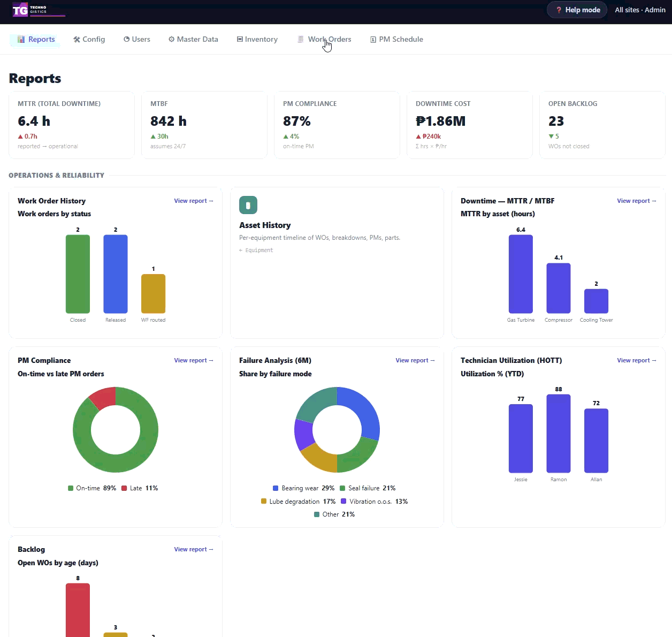Viewport: 672px width, 637px height.
Task: Switch to the PM Schedule tab
Action: click(396, 40)
